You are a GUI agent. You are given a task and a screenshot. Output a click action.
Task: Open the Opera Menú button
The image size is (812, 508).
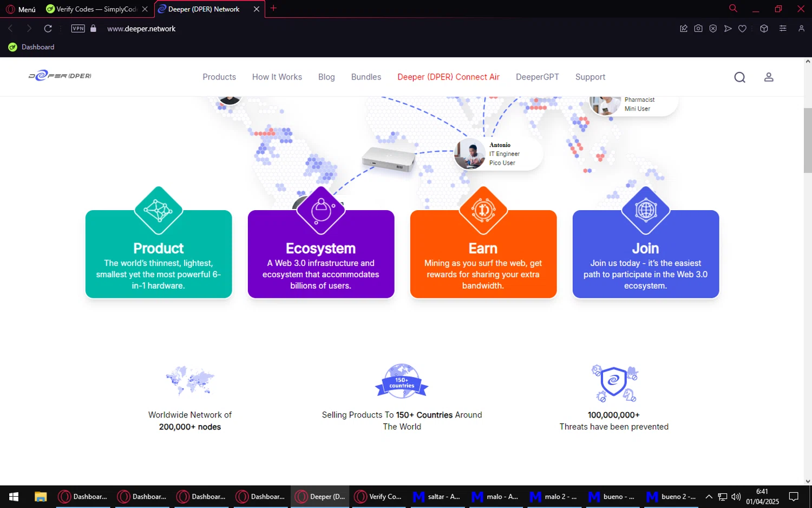[21, 9]
